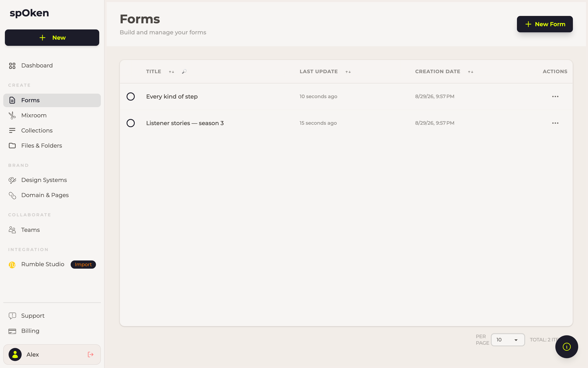
Task: Select the 'Listener stories — season 3' row radio
Action: pyautogui.click(x=131, y=123)
